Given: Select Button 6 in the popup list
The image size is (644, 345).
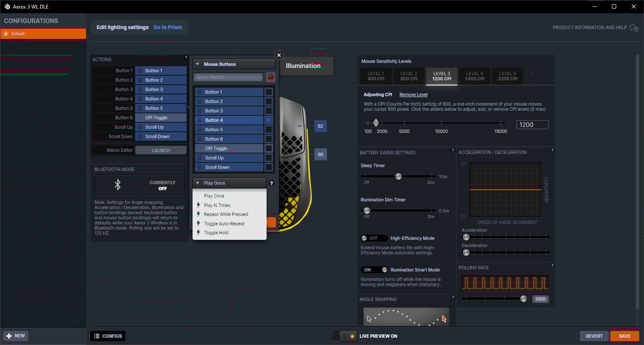Looking at the screenshot, I should 229,139.
